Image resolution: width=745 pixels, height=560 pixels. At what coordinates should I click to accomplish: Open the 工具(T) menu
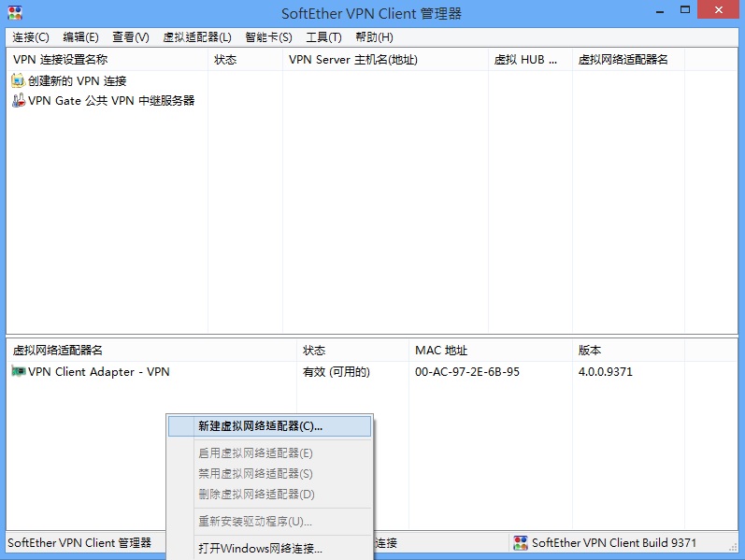323,37
